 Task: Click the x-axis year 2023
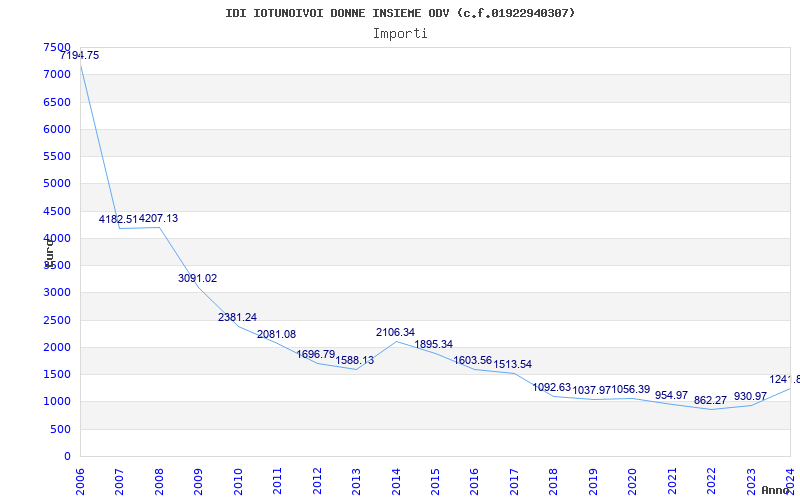pyautogui.click(x=751, y=482)
